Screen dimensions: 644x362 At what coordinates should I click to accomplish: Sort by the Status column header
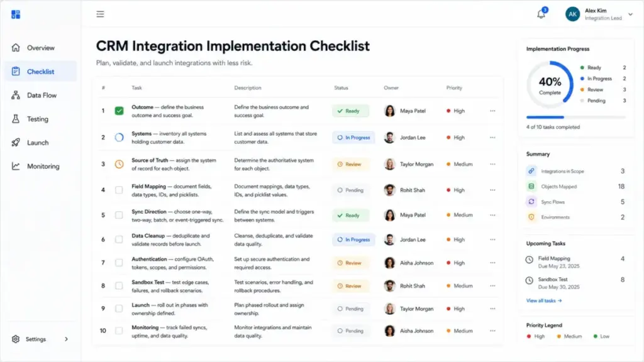tap(341, 88)
